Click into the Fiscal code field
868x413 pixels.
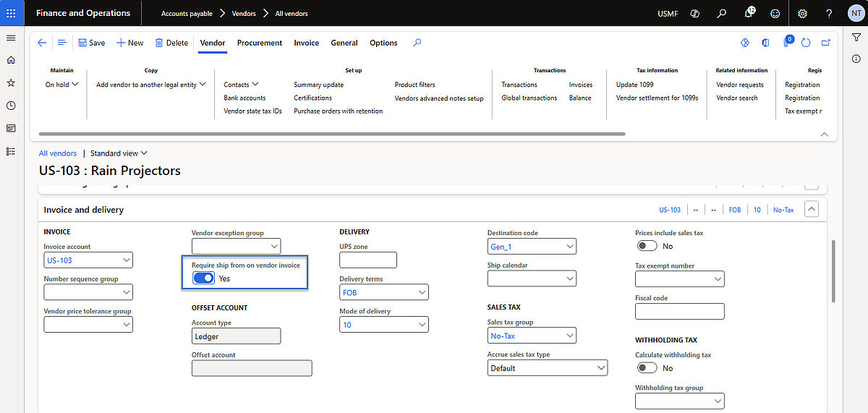click(x=679, y=311)
